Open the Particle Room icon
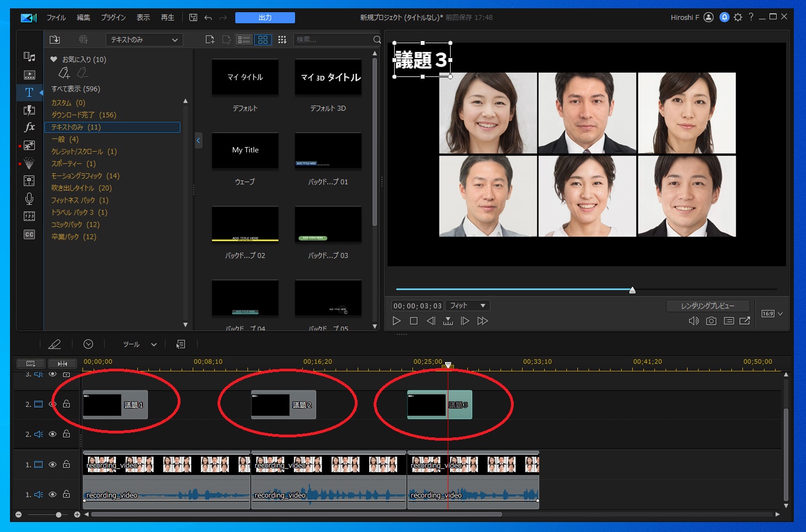The width and height of the screenshot is (806, 532). click(x=29, y=163)
